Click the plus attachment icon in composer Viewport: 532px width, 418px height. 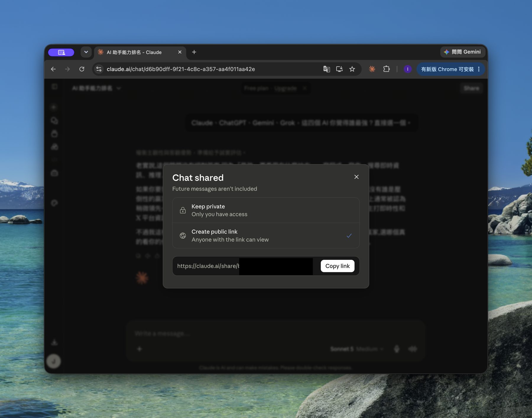click(x=140, y=349)
